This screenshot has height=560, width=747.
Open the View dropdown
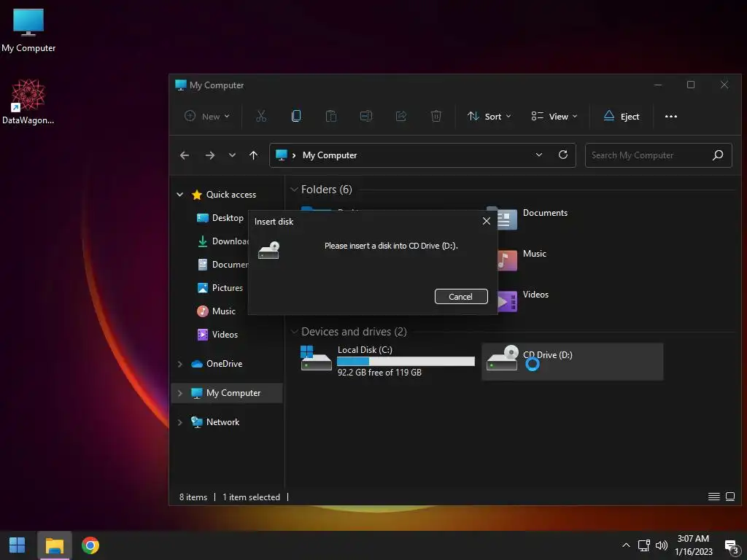(x=554, y=116)
